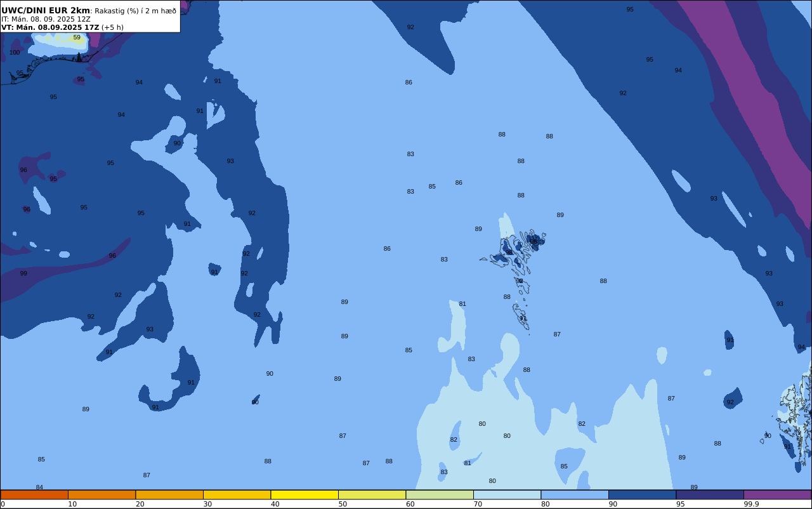Screen dimensions: 812x509
Task: Click the '59' humidity value on the map
Action: 77,37
